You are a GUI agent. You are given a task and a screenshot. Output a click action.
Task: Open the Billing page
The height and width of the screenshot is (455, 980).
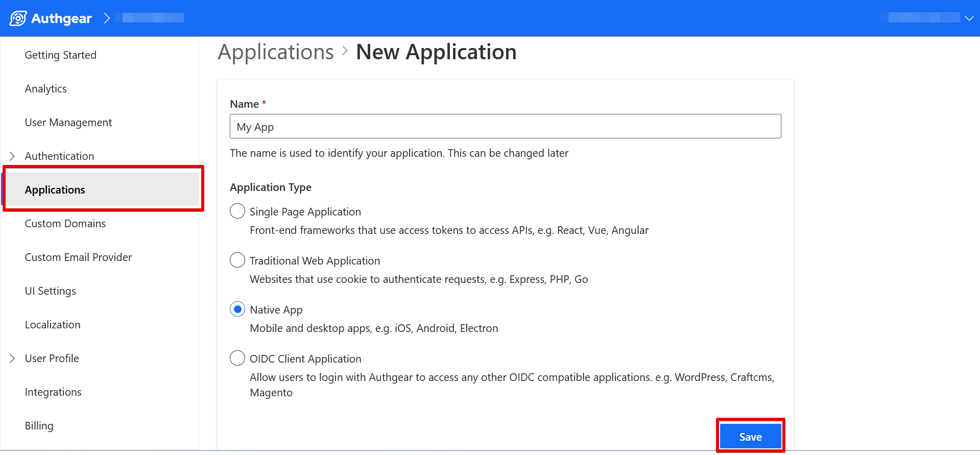tap(39, 426)
